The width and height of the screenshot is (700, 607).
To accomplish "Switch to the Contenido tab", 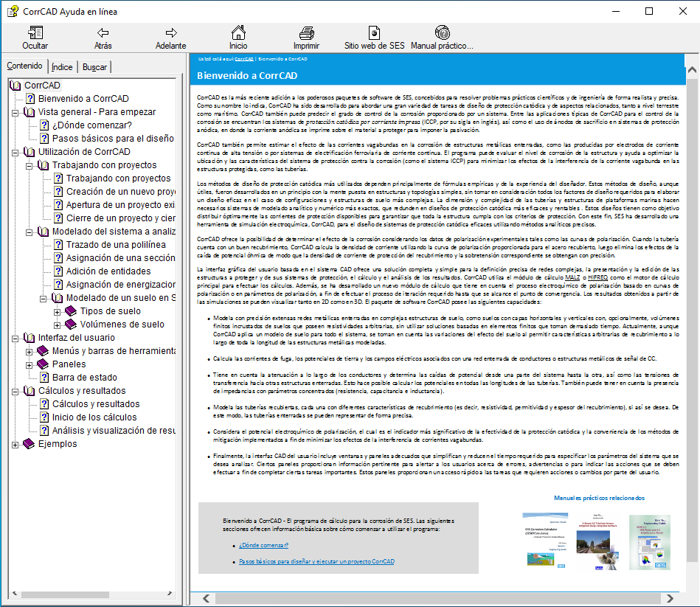I will tap(24, 66).
